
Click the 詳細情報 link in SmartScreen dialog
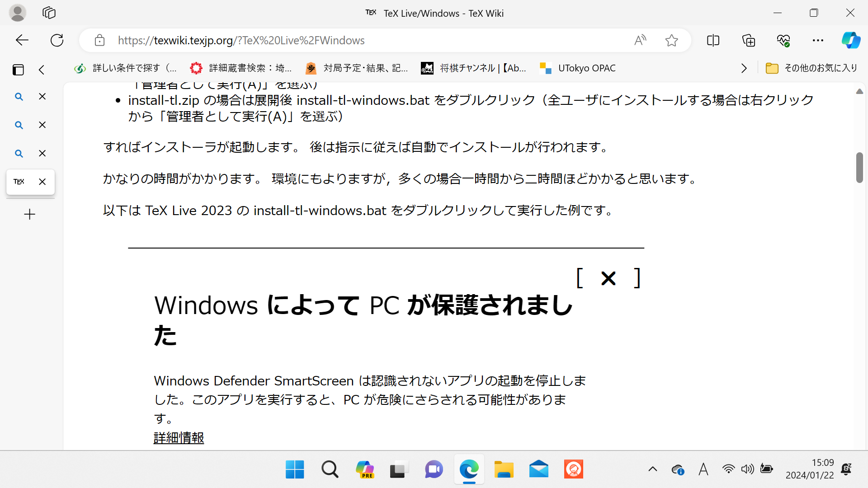point(178,438)
